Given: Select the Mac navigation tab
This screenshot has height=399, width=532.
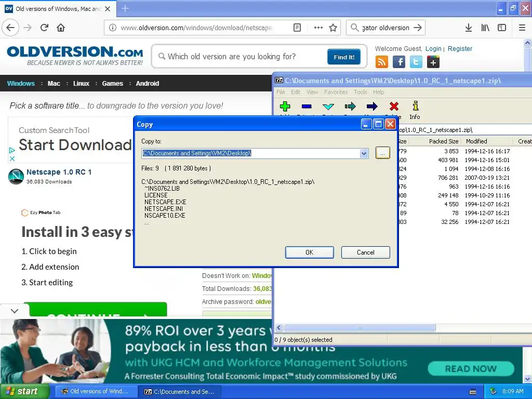Looking at the screenshot, I should [54, 84].
